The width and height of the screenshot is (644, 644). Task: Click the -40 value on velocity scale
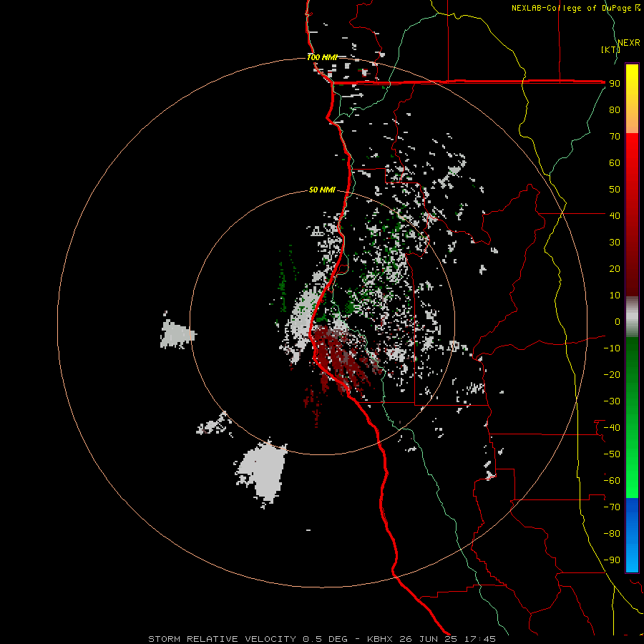[x=612, y=428]
